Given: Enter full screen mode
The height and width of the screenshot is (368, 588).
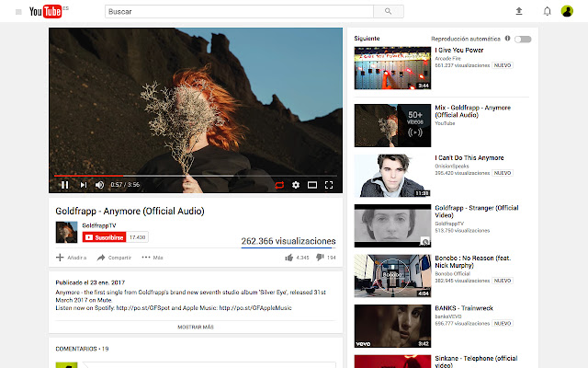Looking at the screenshot, I should [329, 185].
